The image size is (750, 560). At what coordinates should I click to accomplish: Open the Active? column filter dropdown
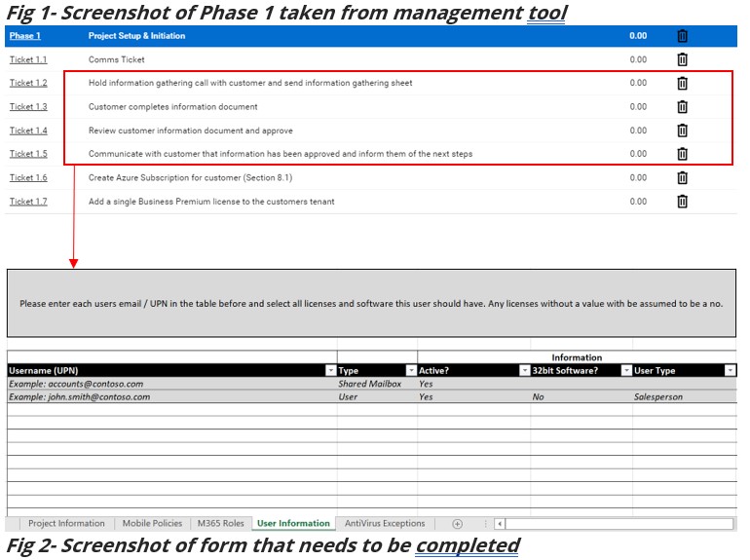coord(524,371)
